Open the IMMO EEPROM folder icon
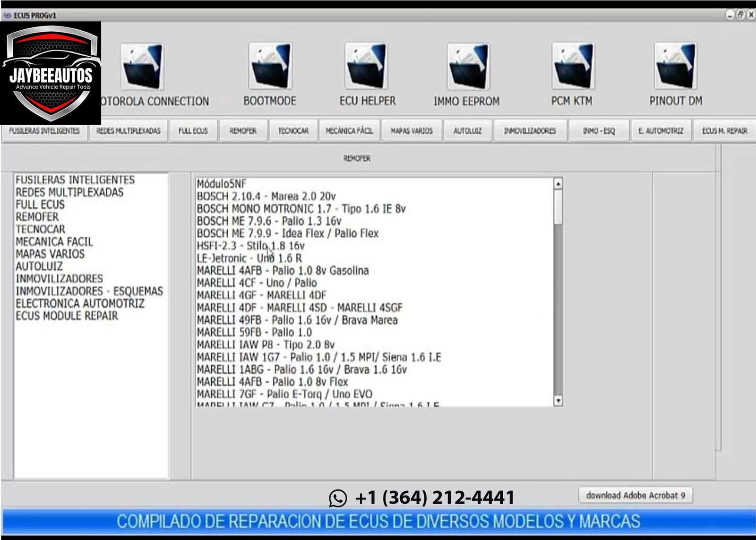Image resolution: width=756 pixels, height=540 pixels. tap(468, 66)
